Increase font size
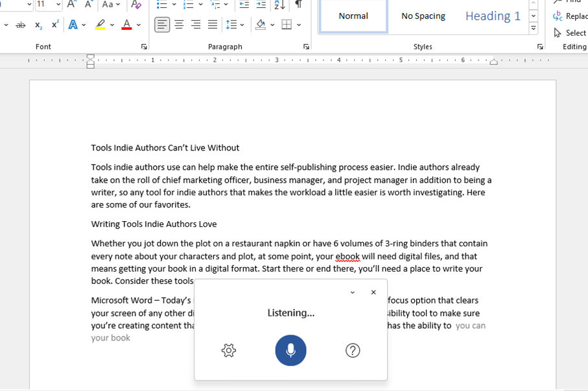 pyautogui.click(x=71, y=5)
